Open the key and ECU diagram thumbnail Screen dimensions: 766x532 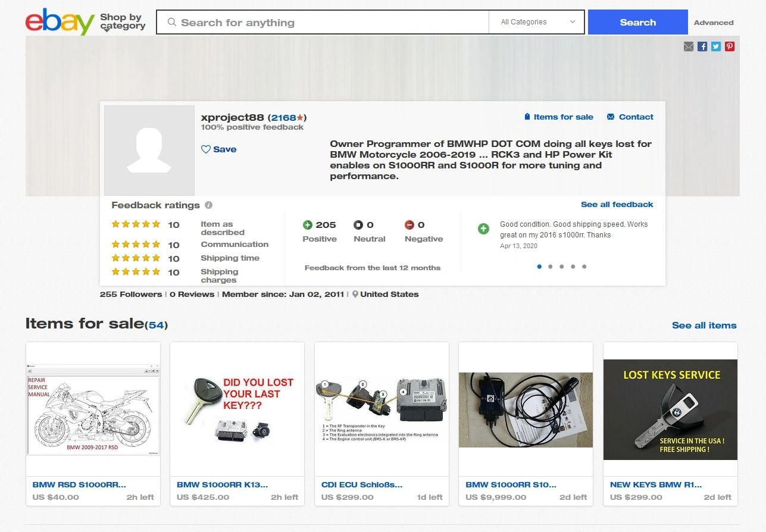[x=382, y=409]
